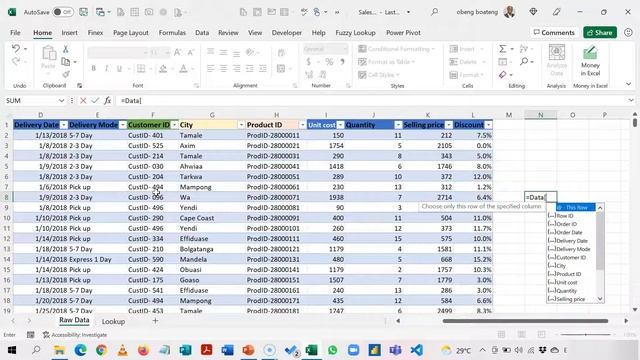Open the Windows Start menu

(x=11, y=350)
